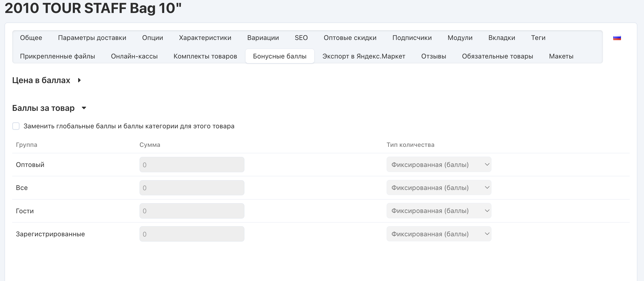Expand the "Цена в баллах" section
644x281 pixels.
coord(79,80)
